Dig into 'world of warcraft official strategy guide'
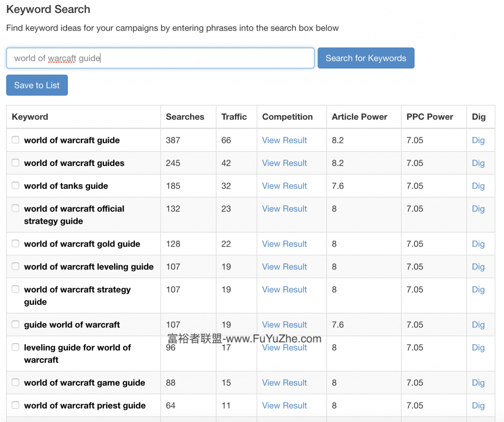This screenshot has width=504, height=422. point(478,209)
